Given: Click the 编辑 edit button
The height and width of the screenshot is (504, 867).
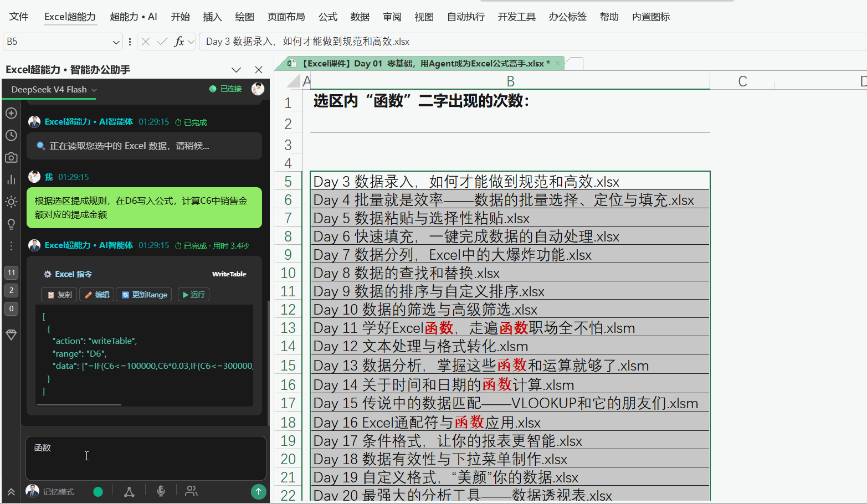Looking at the screenshot, I should 96,295.
